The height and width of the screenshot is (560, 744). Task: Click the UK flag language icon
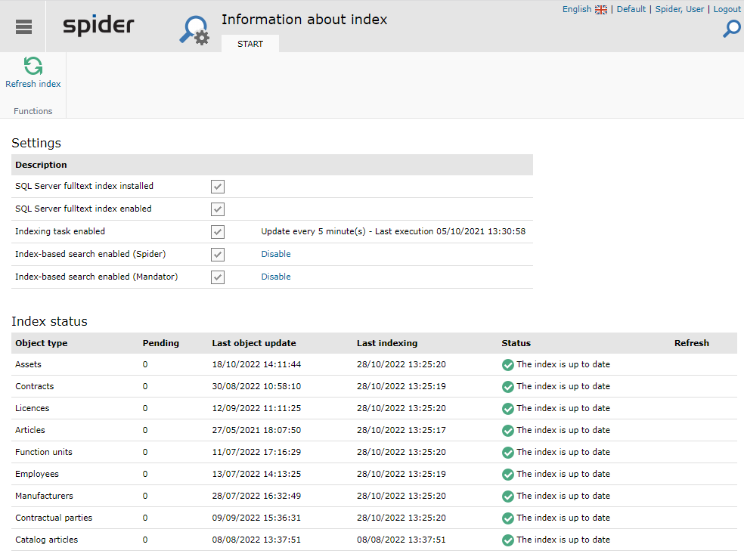(601, 10)
